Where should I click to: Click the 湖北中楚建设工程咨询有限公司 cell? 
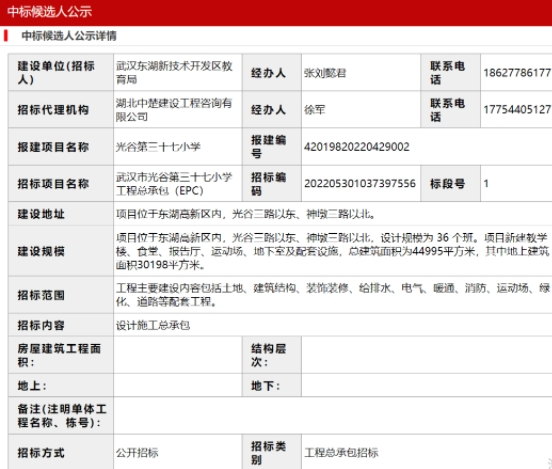177,110
